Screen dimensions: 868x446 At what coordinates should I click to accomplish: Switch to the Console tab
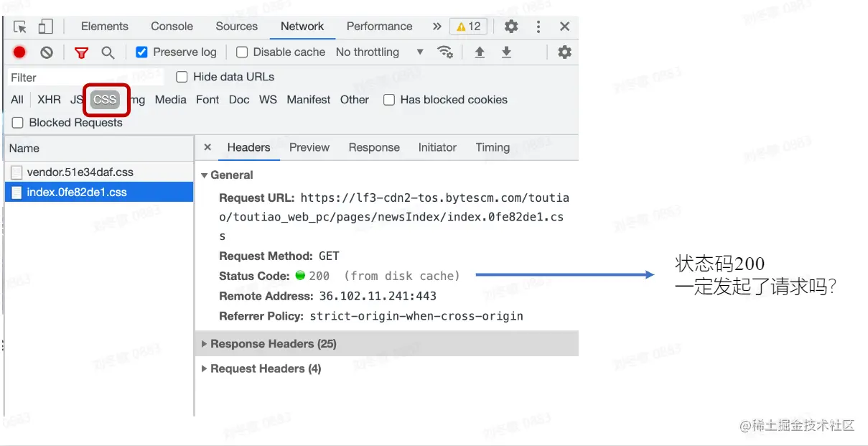coord(172,27)
